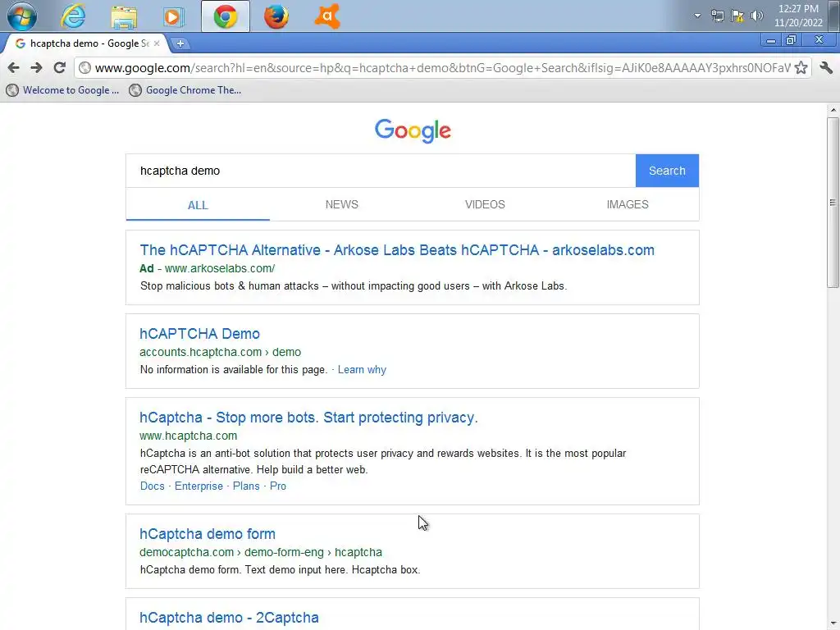Open the Arkose Labs hCAPTCHA Alternative ad
Viewport: 840px width, 630px height.
(397, 250)
